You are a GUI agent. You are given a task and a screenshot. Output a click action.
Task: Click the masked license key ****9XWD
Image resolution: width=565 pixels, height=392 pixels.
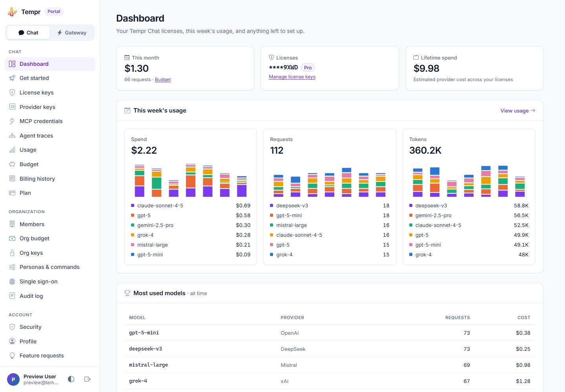[283, 67]
